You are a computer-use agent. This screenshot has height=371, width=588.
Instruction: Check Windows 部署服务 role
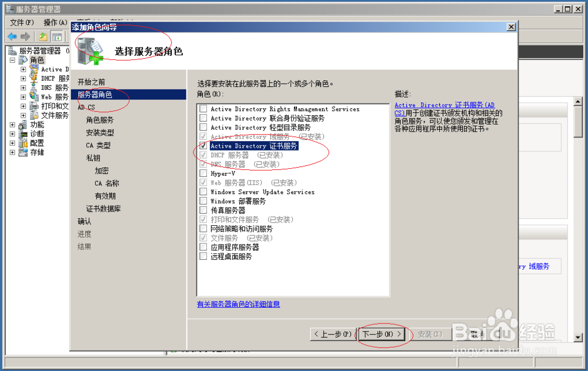[203, 201]
